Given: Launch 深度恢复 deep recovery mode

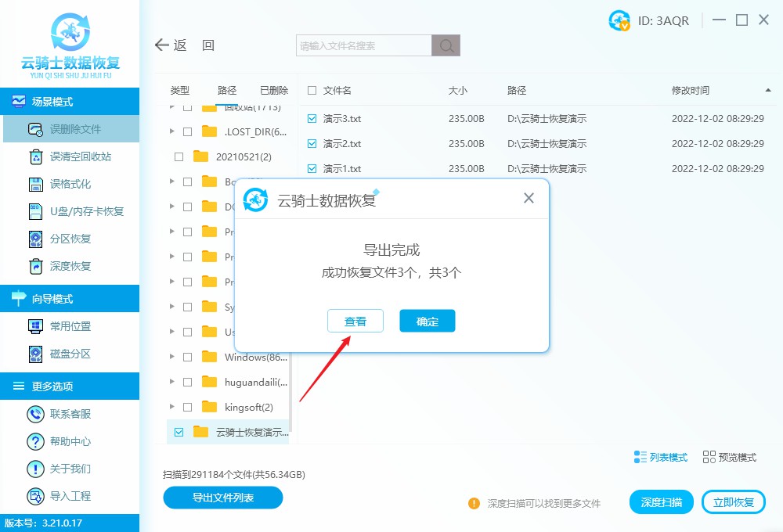Looking at the screenshot, I should [35, 266].
